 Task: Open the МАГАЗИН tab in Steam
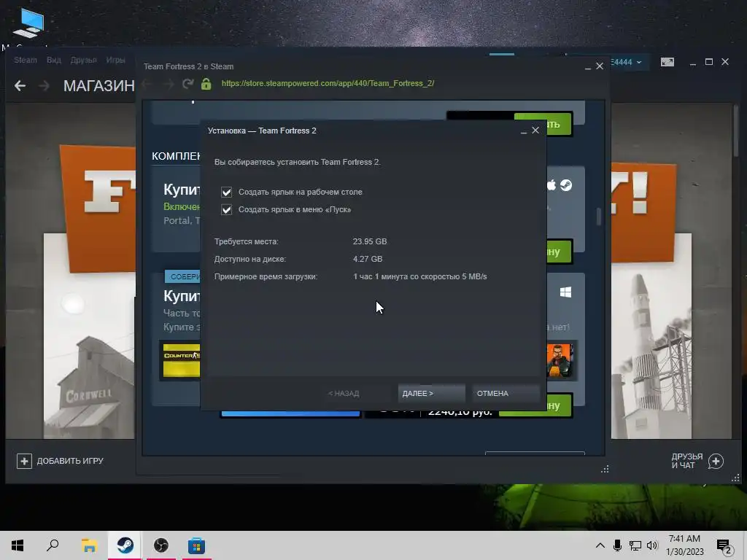click(98, 86)
